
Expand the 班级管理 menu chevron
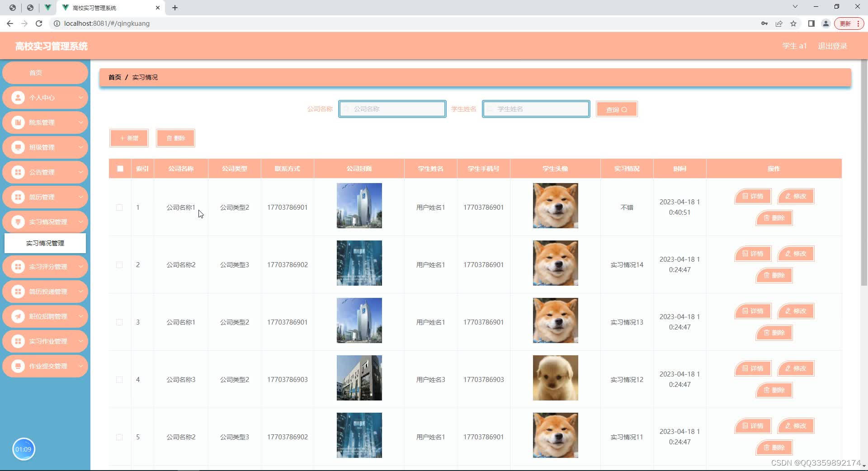[81, 147]
